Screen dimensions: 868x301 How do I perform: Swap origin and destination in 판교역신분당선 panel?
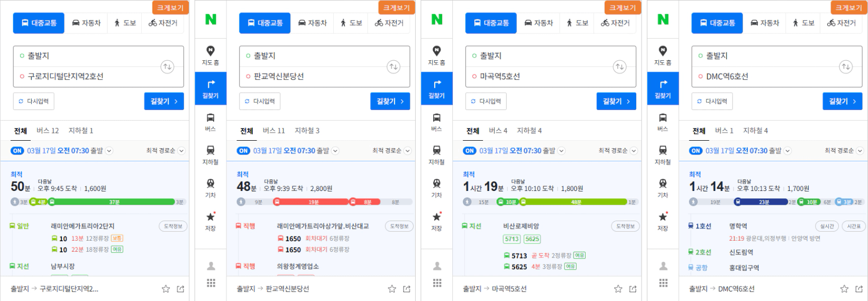click(x=393, y=67)
